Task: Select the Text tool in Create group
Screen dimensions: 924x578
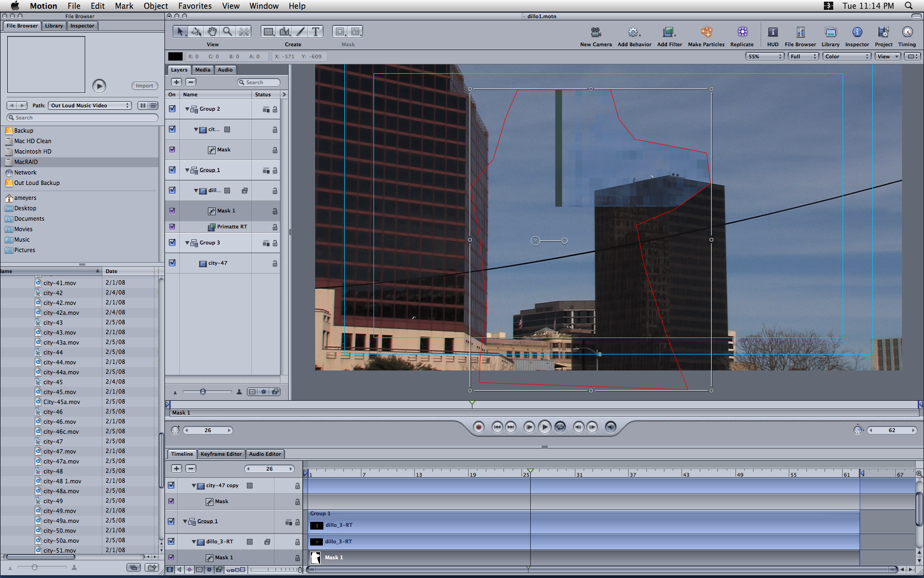Action: point(316,32)
